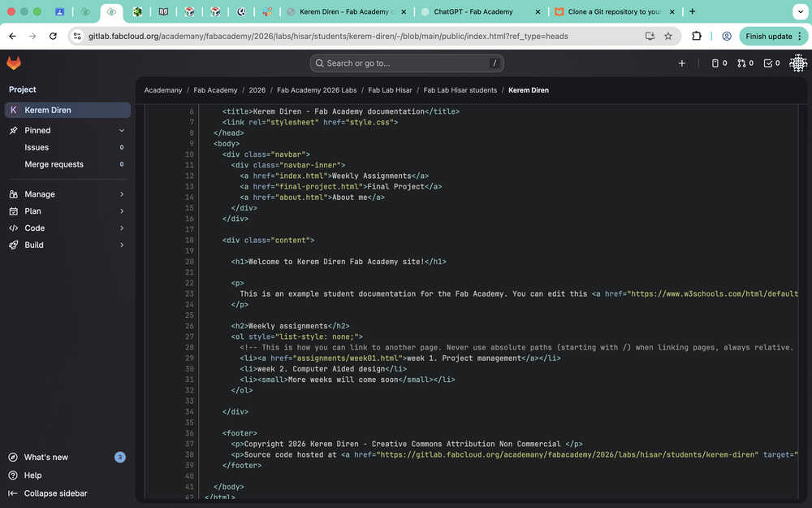812x508 pixels.
Task: Click the Collapse sidebar button
Action: click(x=55, y=493)
